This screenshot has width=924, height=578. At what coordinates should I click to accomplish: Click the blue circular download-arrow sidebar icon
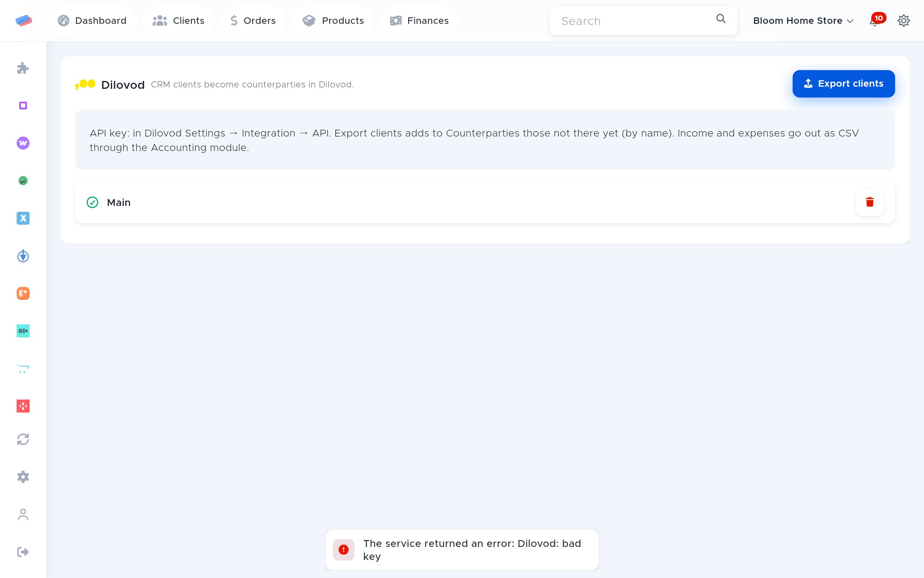coord(23,256)
